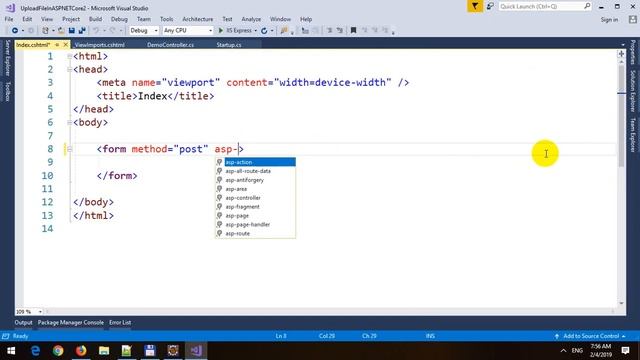Click the Sign in link

(609, 20)
